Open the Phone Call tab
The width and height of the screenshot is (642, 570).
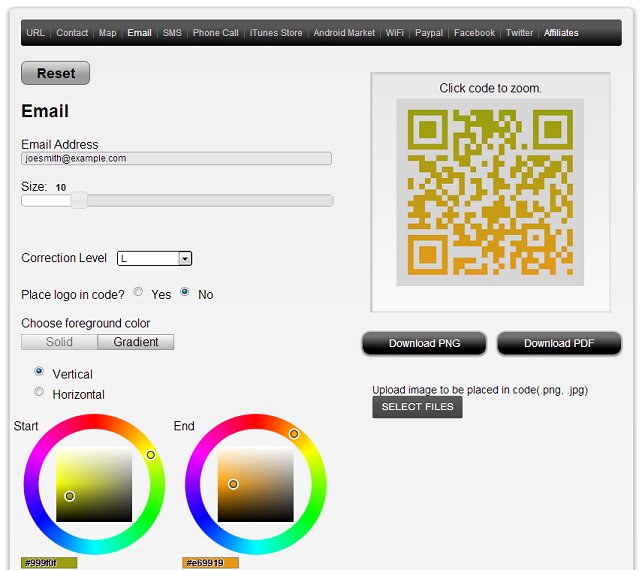point(215,33)
